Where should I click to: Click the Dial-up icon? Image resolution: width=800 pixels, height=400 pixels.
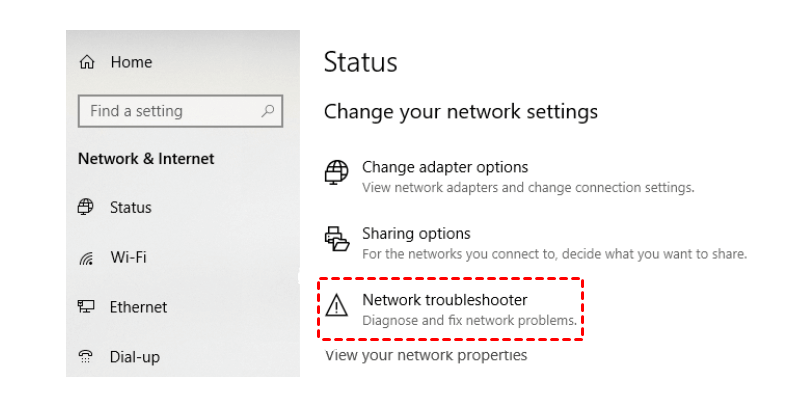tap(86, 356)
